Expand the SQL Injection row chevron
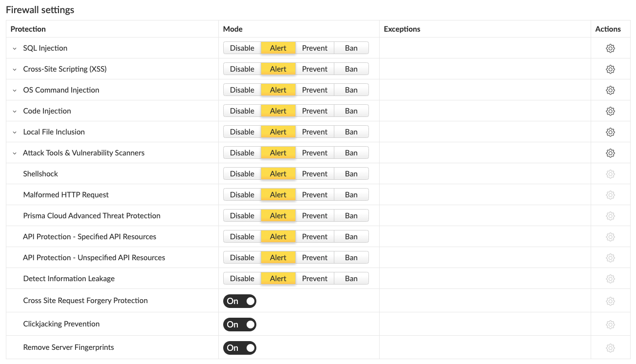The image size is (636, 364). pos(15,48)
